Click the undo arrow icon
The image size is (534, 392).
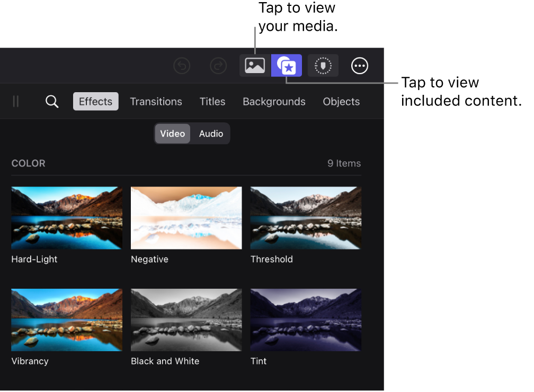point(182,66)
